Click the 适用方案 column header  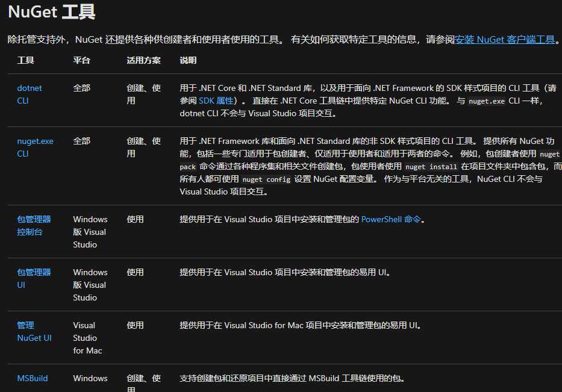(x=143, y=60)
